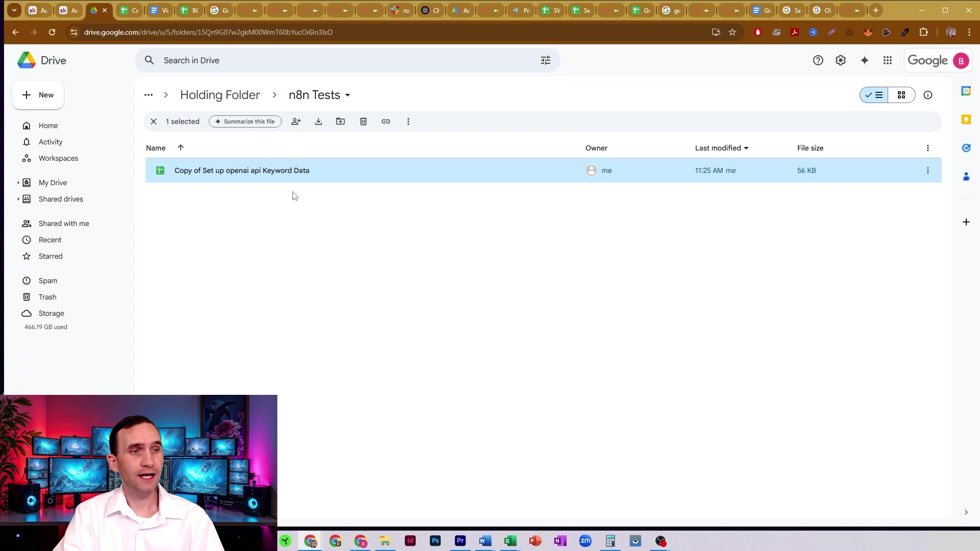Copy link using the link icon
This screenshot has width=980, height=551.
point(386,121)
